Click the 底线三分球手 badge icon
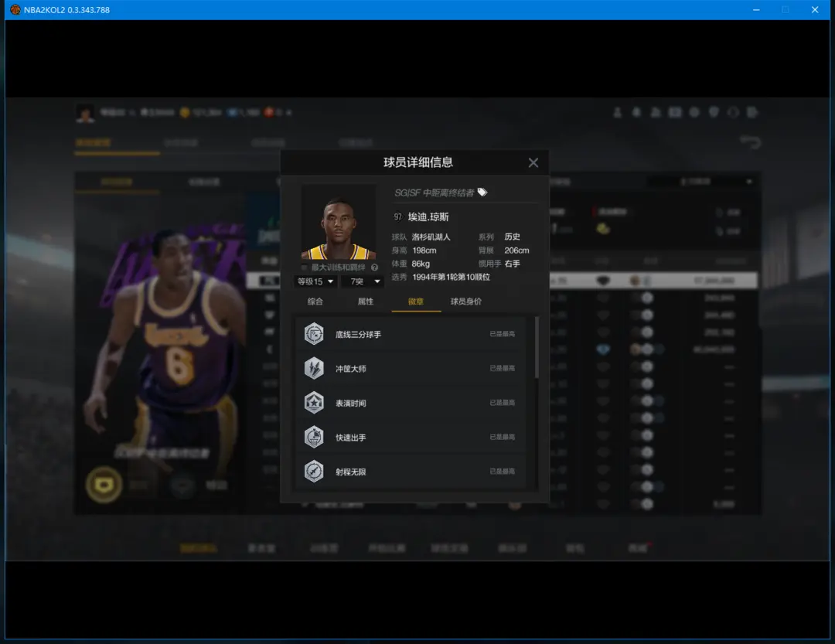This screenshot has height=644, width=835. point(314,334)
